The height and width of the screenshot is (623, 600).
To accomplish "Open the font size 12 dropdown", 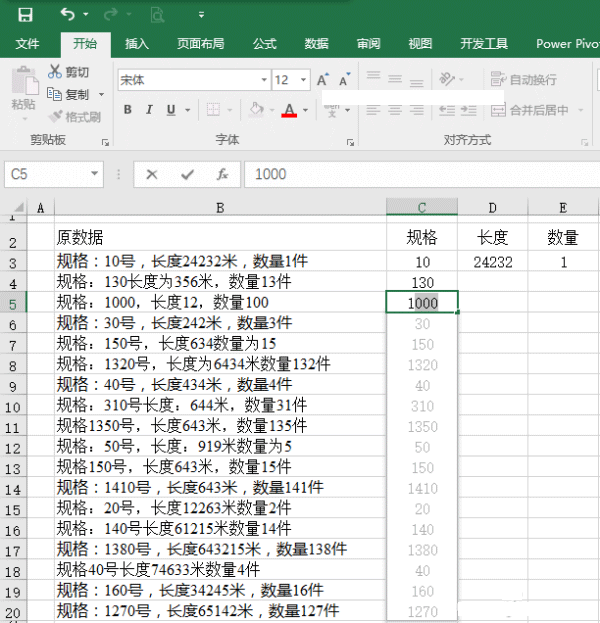I will 303,80.
